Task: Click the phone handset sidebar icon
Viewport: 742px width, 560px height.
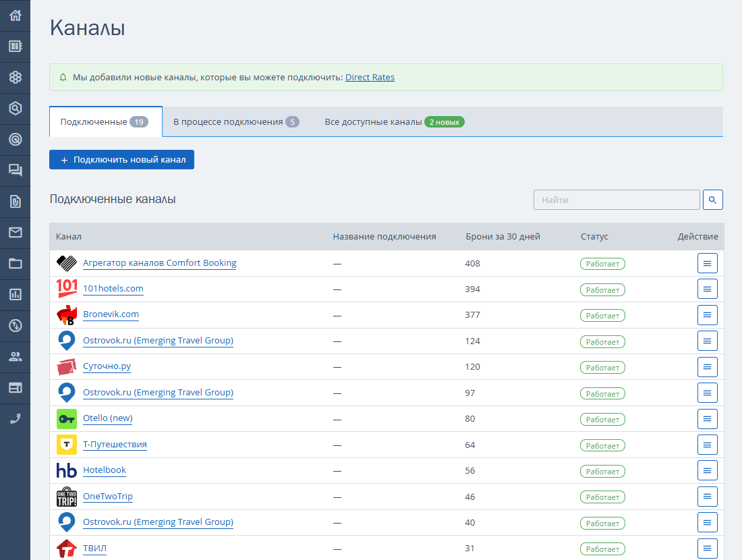Action: point(15,418)
